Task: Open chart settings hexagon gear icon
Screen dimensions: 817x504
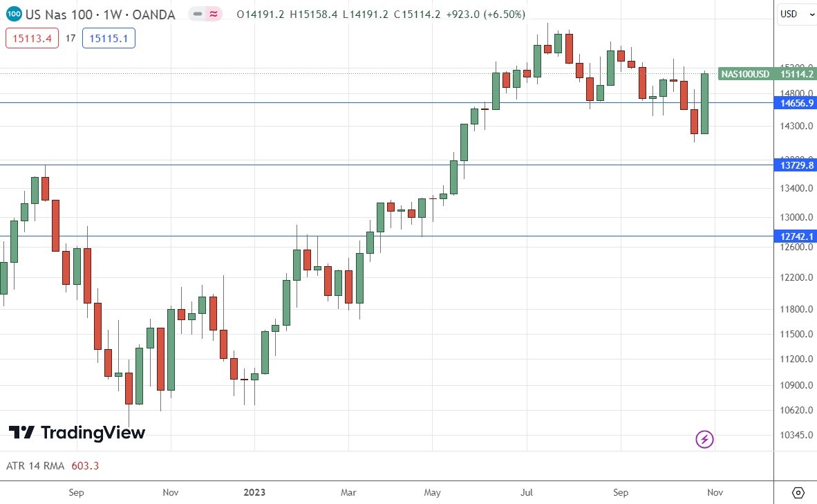Action: click(798, 493)
